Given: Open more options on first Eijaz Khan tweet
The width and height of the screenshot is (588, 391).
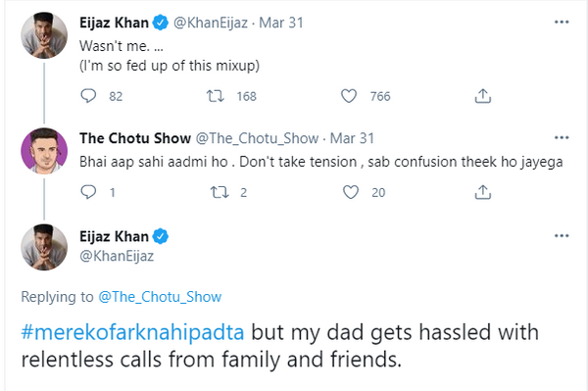Looking at the screenshot, I should pyautogui.click(x=562, y=23).
